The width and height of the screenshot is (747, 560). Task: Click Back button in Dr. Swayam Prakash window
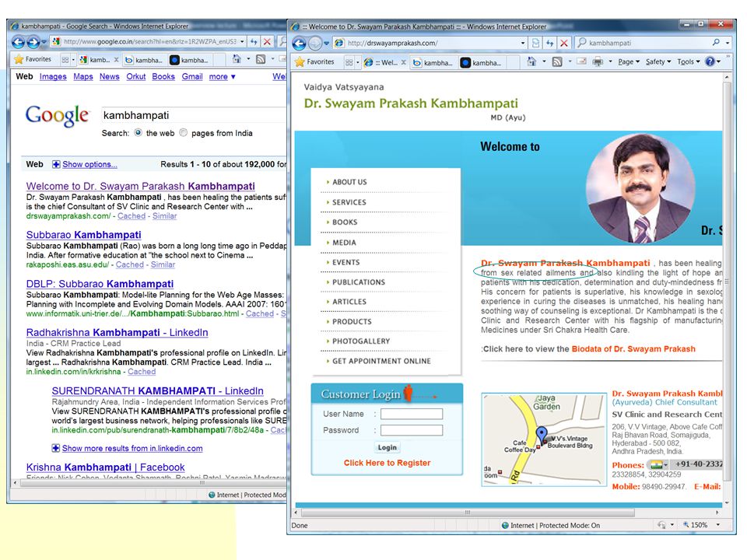[x=299, y=44]
